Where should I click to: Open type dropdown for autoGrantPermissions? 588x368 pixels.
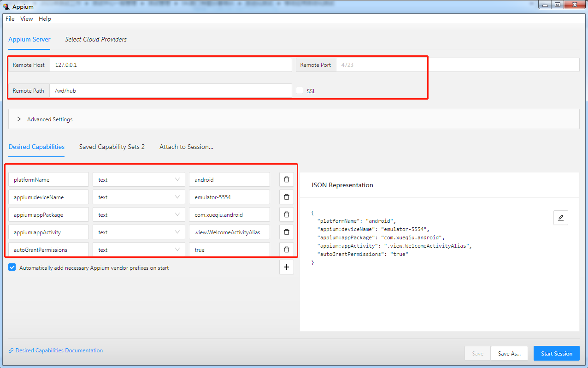(x=139, y=249)
